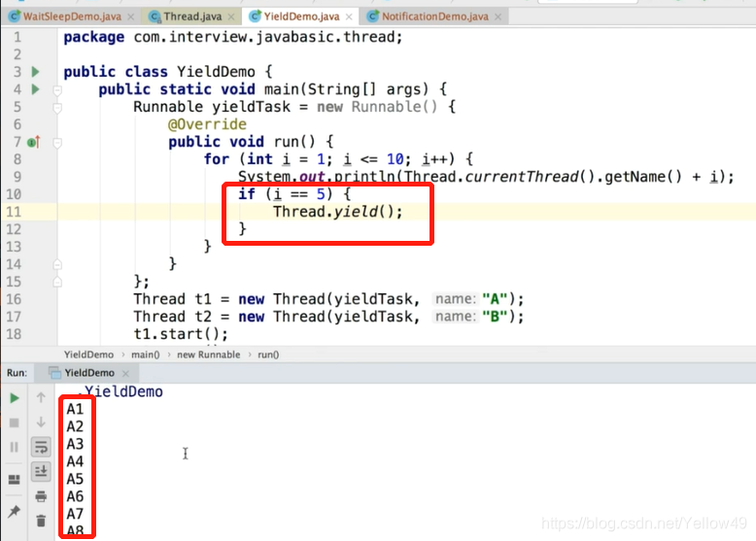This screenshot has width=756, height=541.
Task: Toggle scroll to end of console
Action: 41,471
